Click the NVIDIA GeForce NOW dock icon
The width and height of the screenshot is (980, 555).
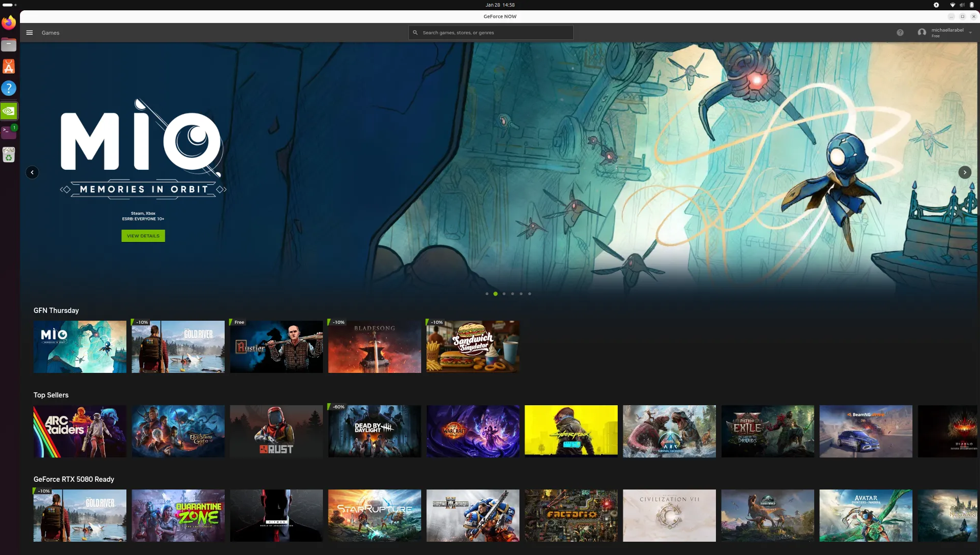point(9,110)
